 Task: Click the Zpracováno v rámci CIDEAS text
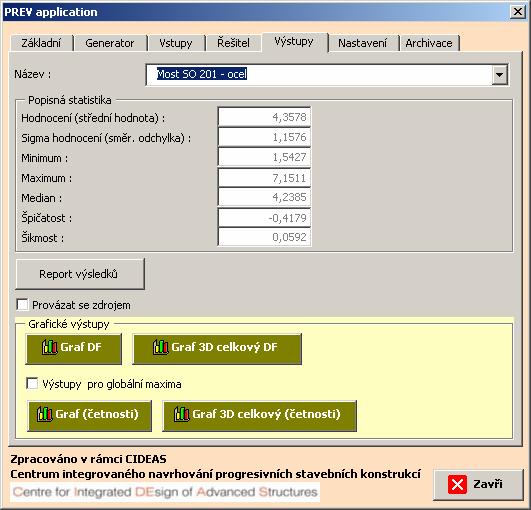click(x=88, y=459)
